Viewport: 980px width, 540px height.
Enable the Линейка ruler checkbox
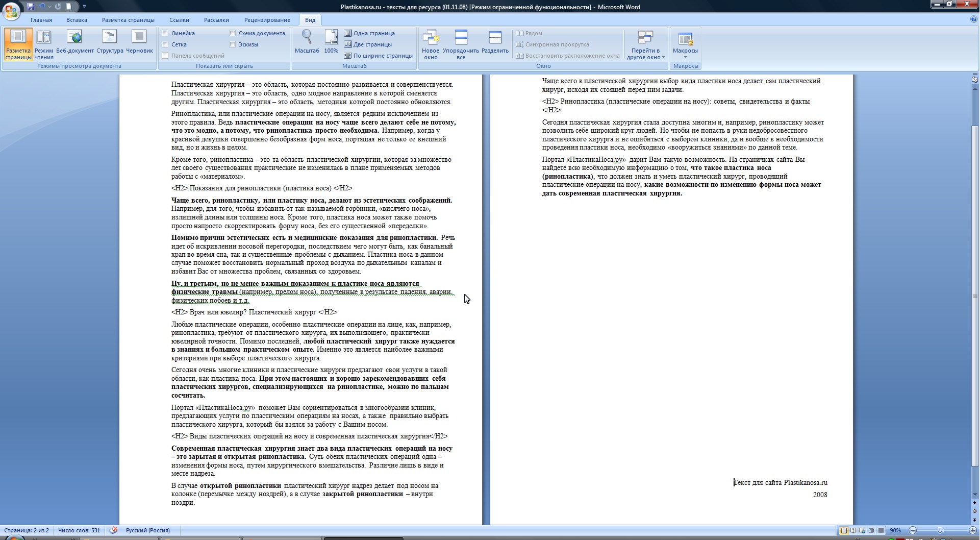[x=165, y=33]
